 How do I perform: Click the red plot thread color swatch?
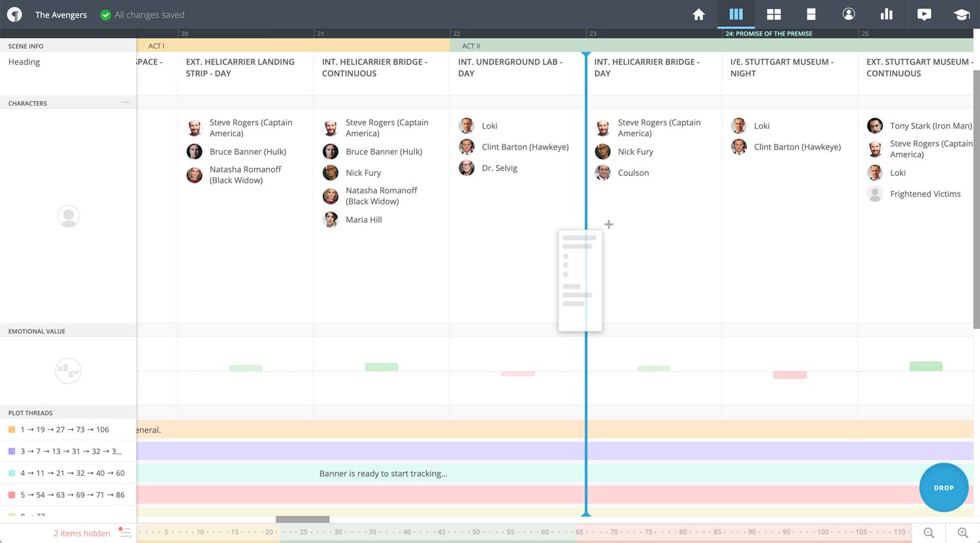pos(12,495)
